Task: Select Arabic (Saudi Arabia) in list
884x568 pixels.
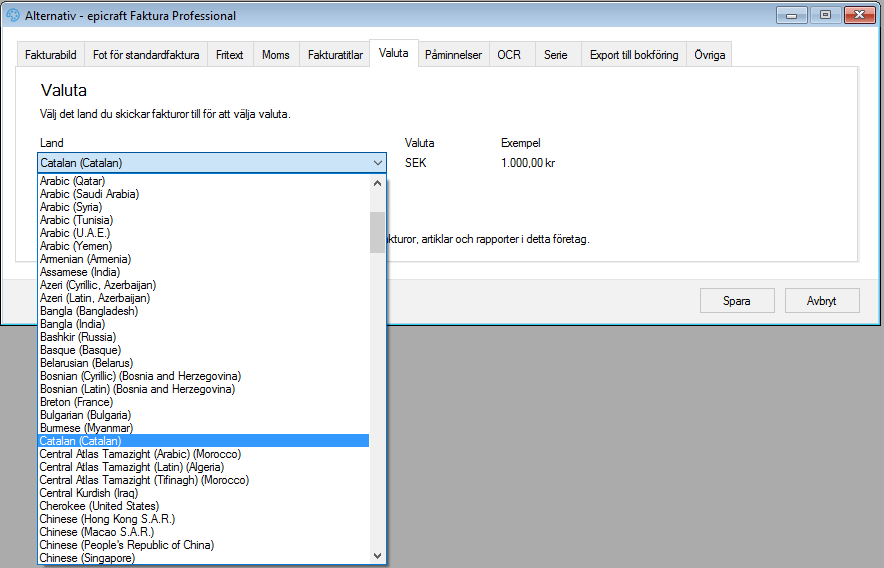Action: [204, 194]
